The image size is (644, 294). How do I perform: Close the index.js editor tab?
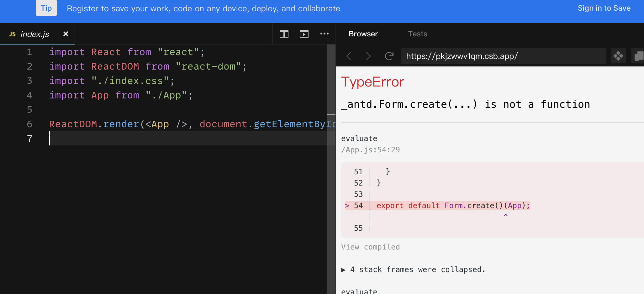pyautogui.click(x=66, y=34)
